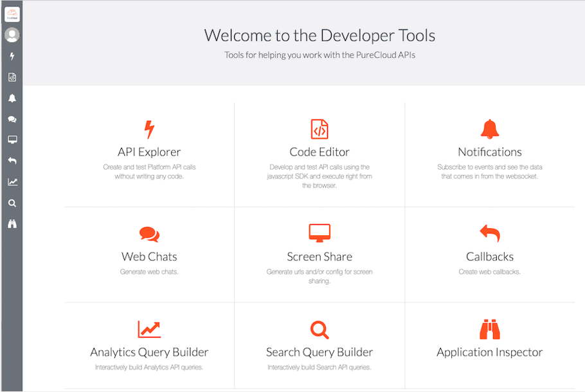Open the Application Inspector title
Screen dimensions: 585x392
click(x=489, y=352)
